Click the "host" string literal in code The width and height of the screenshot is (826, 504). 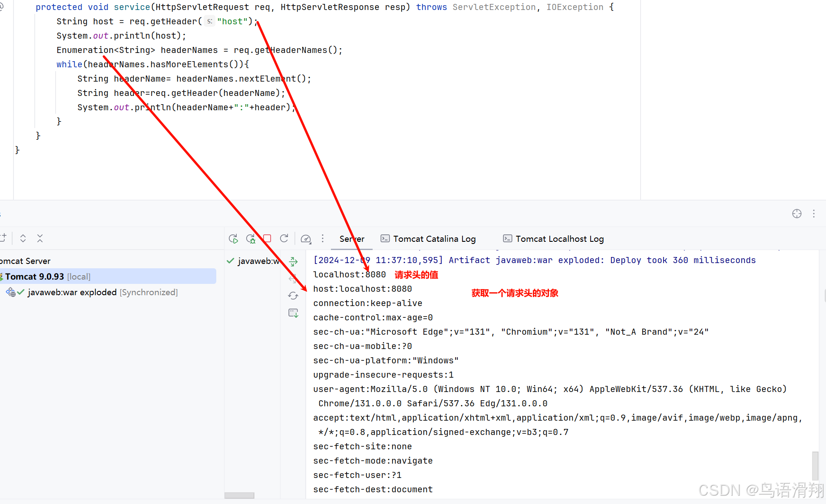pos(232,21)
